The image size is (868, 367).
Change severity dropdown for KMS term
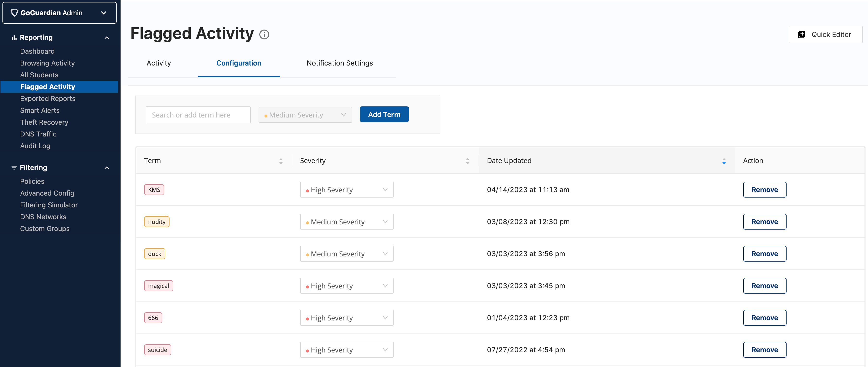[x=347, y=190]
